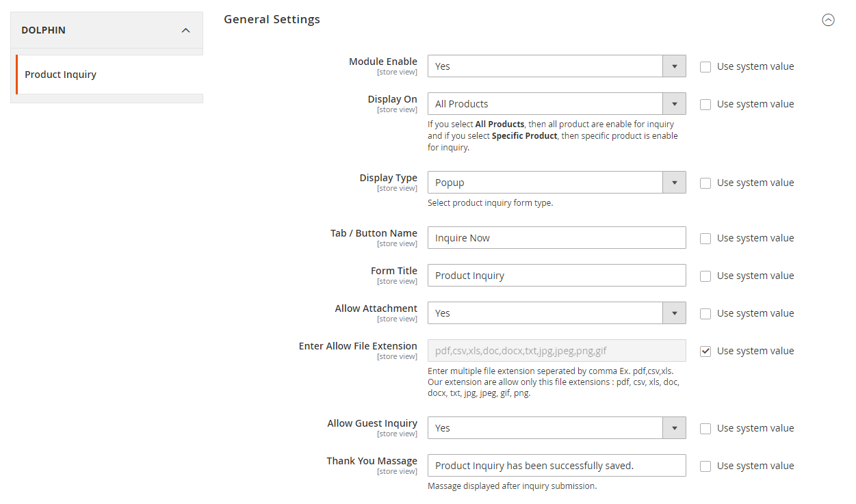
Task: Click the Tab / Button Name input field
Action: (x=556, y=238)
